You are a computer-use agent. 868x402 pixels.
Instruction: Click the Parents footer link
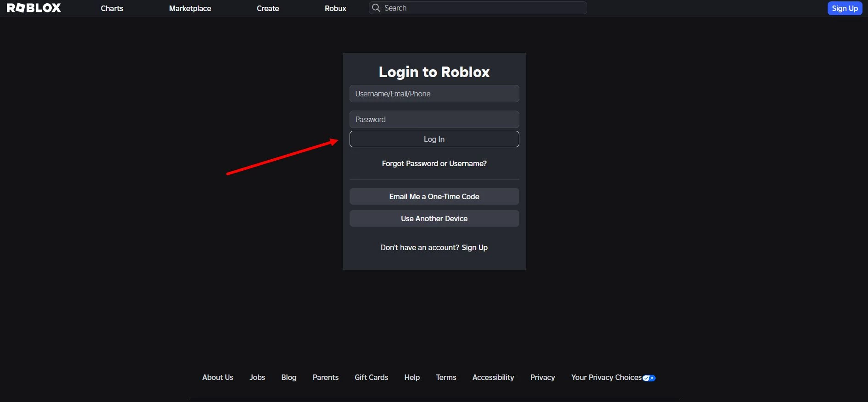(x=325, y=377)
